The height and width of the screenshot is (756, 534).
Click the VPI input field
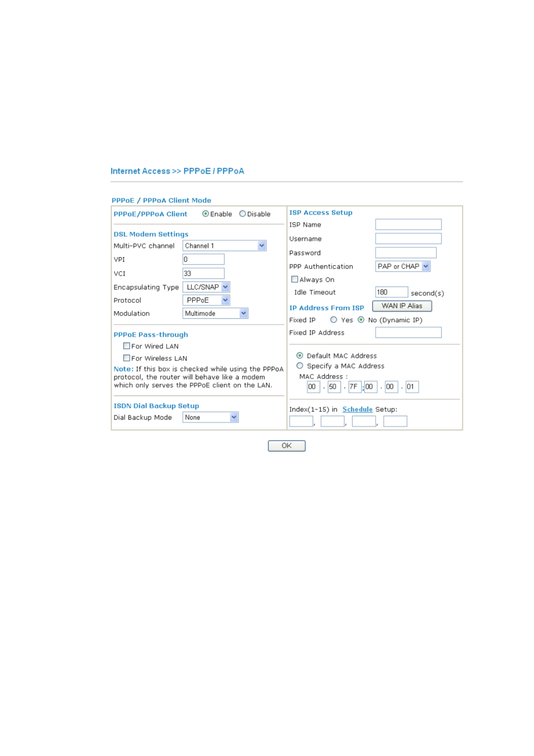(x=203, y=259)
